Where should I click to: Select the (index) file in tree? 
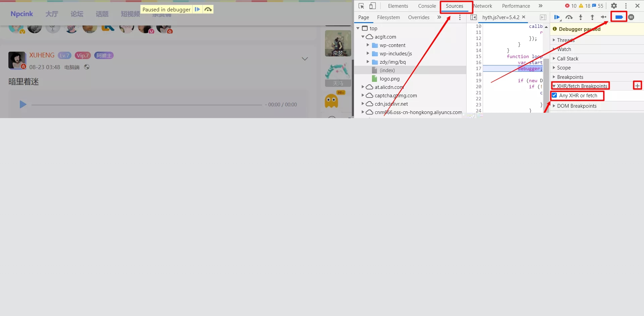387,70
